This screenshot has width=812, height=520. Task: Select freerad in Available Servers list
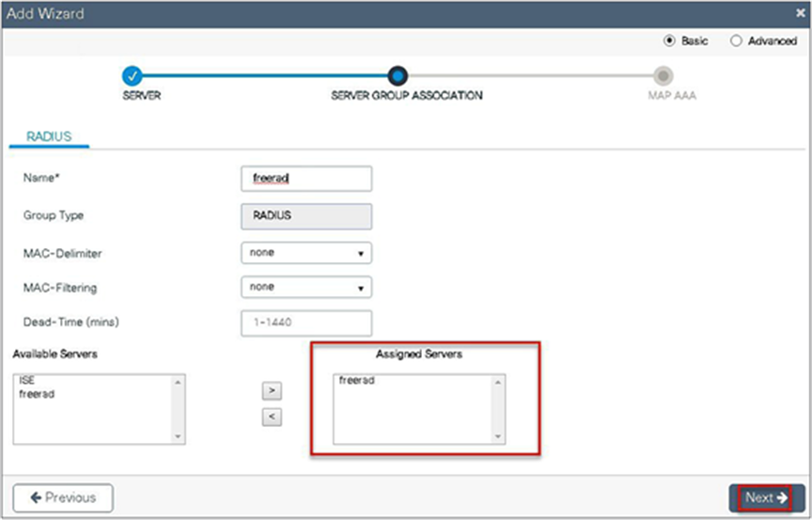[x=37, y=394]
